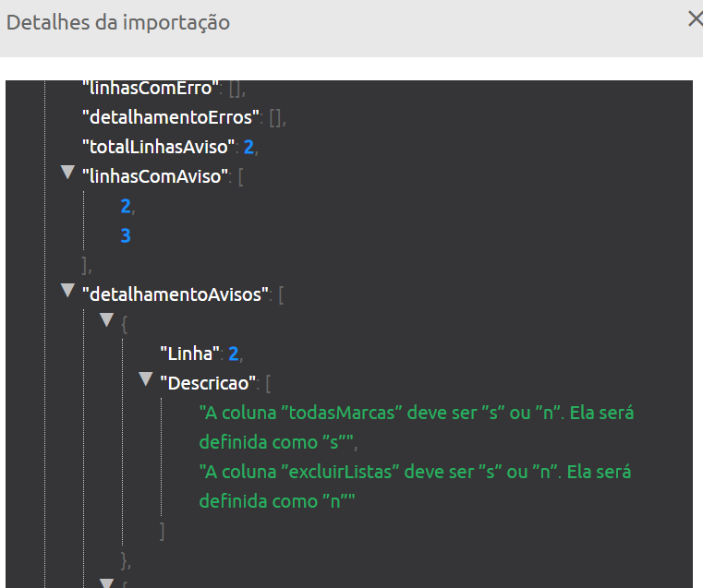Click the todasMarcas warning message text
This screenshot has height=588, width=703.
click(x=416, y=426)
